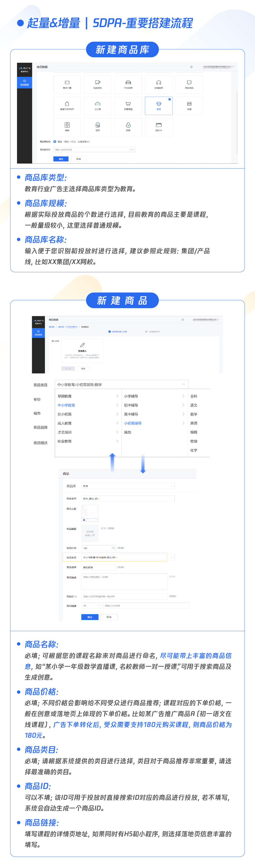This screenshot has width=255, height=868.
Task: Pick the 保险 shield category tile
Action: [x=67, y=127]
